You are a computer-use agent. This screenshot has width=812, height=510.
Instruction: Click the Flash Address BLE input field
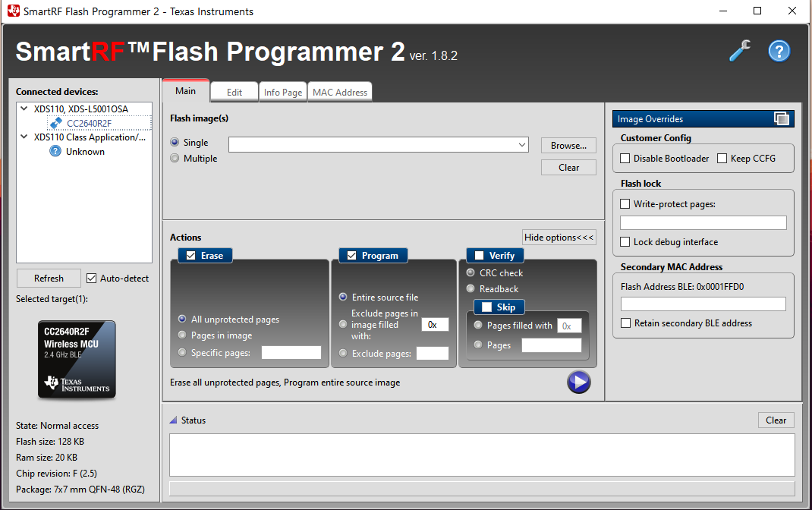(703, 304)
